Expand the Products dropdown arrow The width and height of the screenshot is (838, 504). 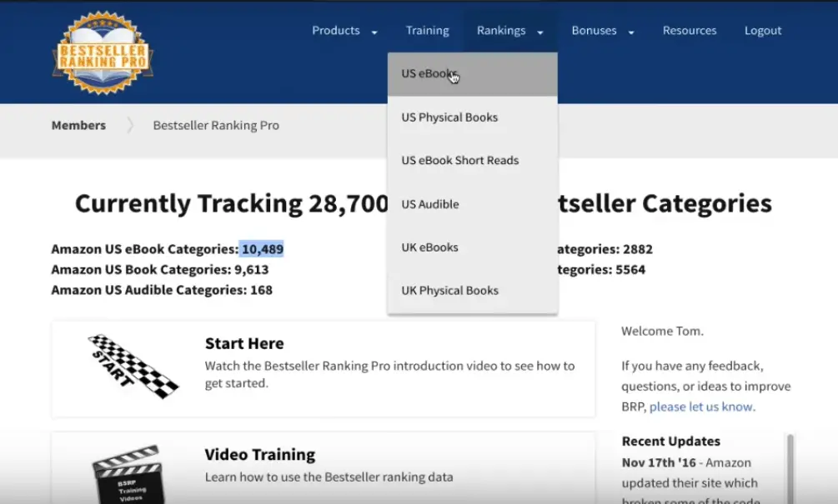[x=374, y=32]
